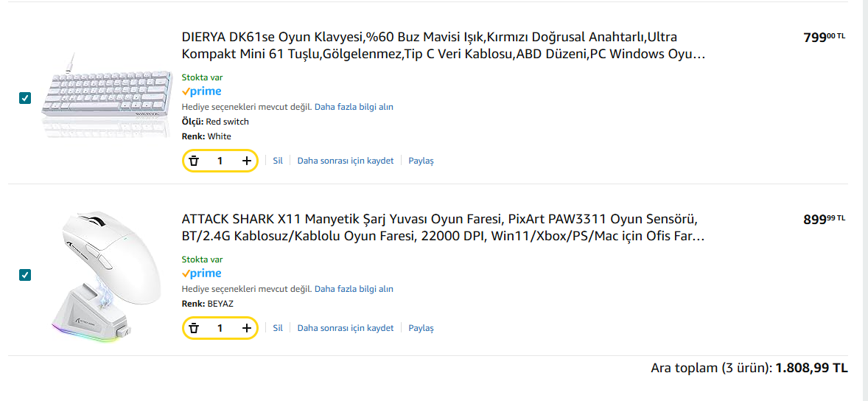Viewport: 868px width, 401px height.
Task: Click plus icon to increase DIERYA keyboard quantity
Action: [247, 161]
